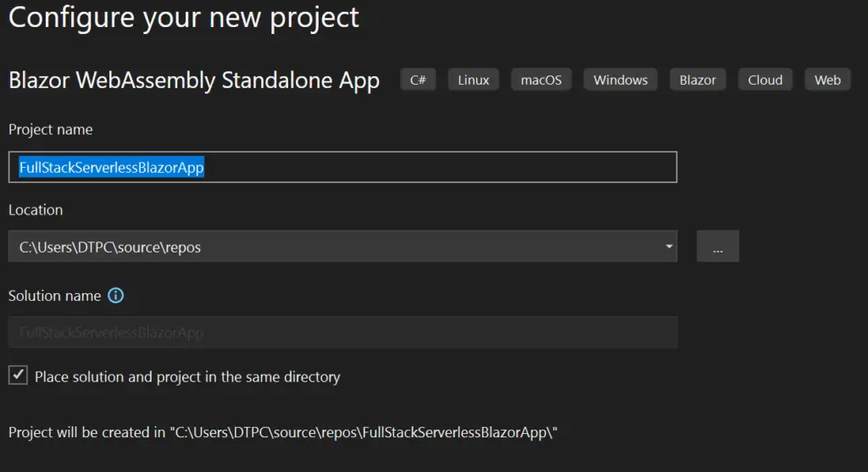Click the C# tag badge
This screenshot has height=472, width=868.
(418, 80)
